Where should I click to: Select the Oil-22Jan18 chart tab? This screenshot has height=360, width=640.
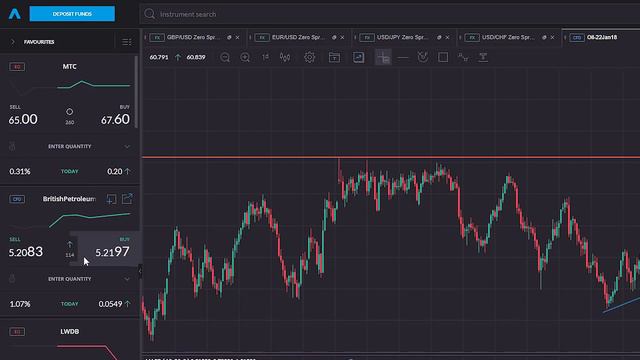602,37
